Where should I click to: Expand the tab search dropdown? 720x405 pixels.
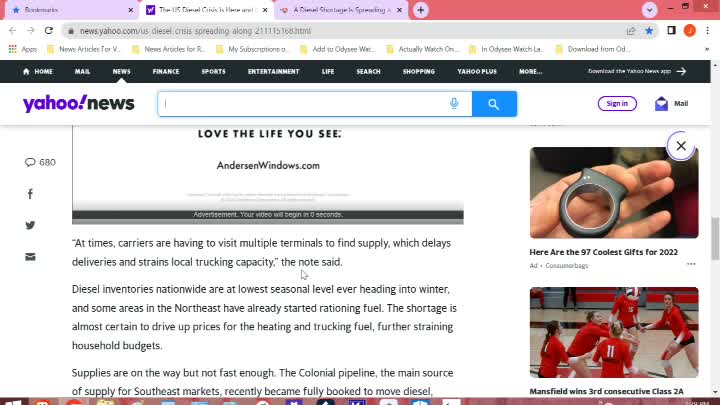pos(649,10)
